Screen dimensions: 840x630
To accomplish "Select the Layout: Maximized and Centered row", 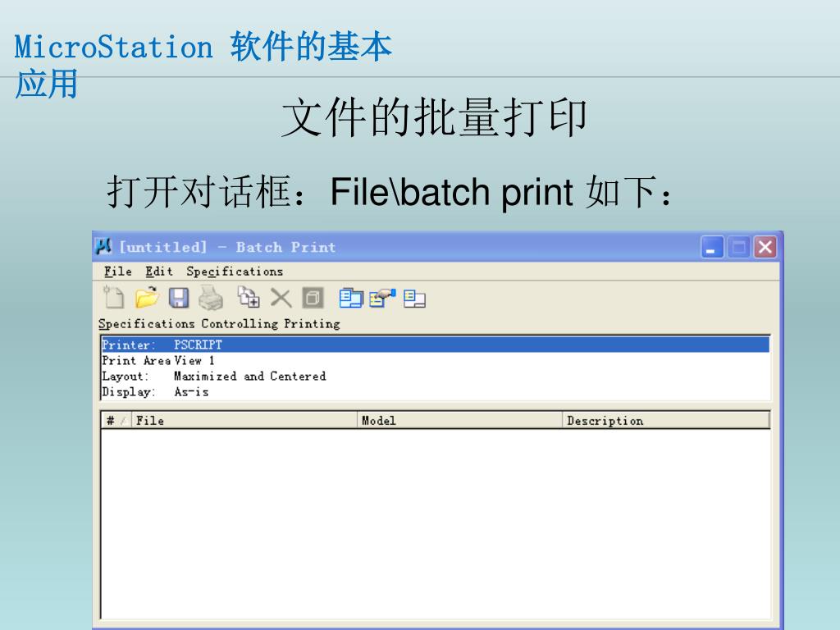I will tap(435, 376).
